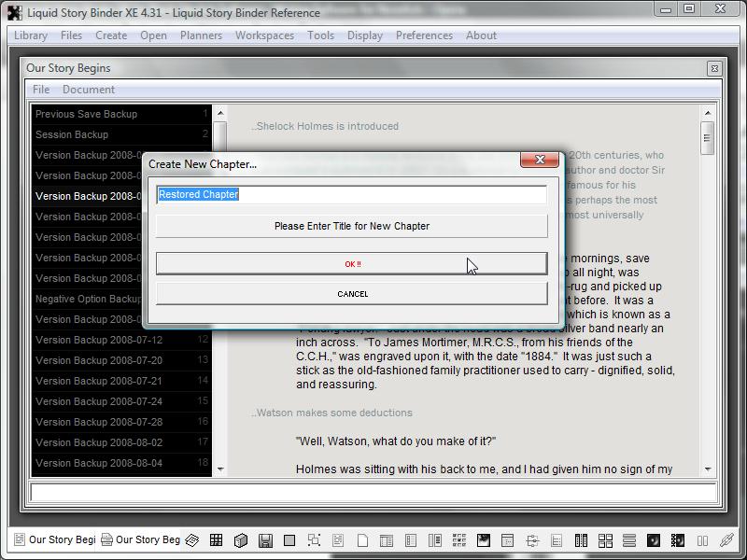Close the Create New Chapter dialog

540,161
